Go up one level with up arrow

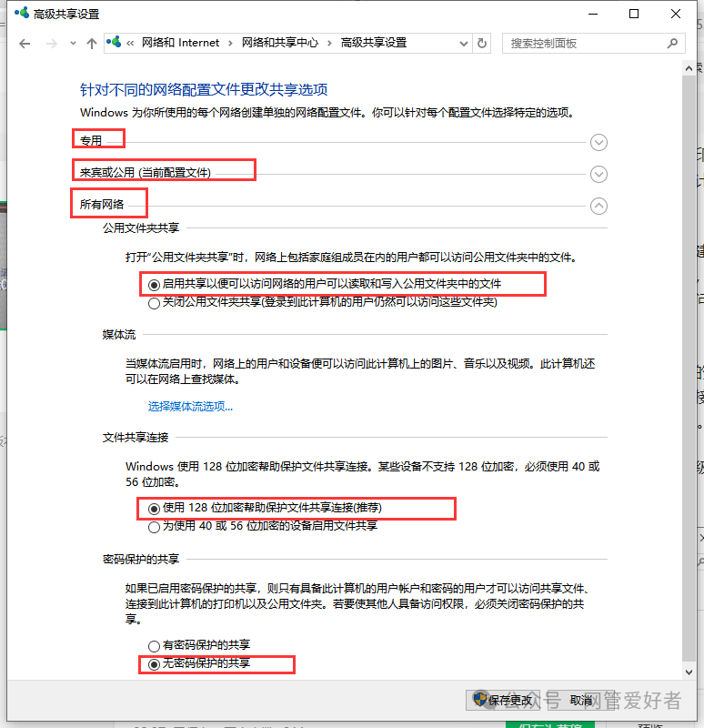pos(92,44)
